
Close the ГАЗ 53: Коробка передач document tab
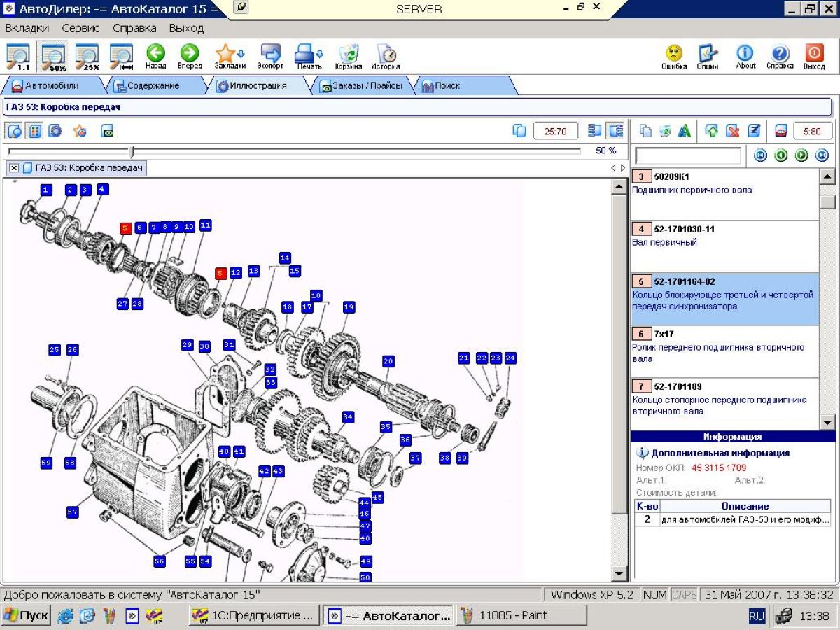[14, 168]
